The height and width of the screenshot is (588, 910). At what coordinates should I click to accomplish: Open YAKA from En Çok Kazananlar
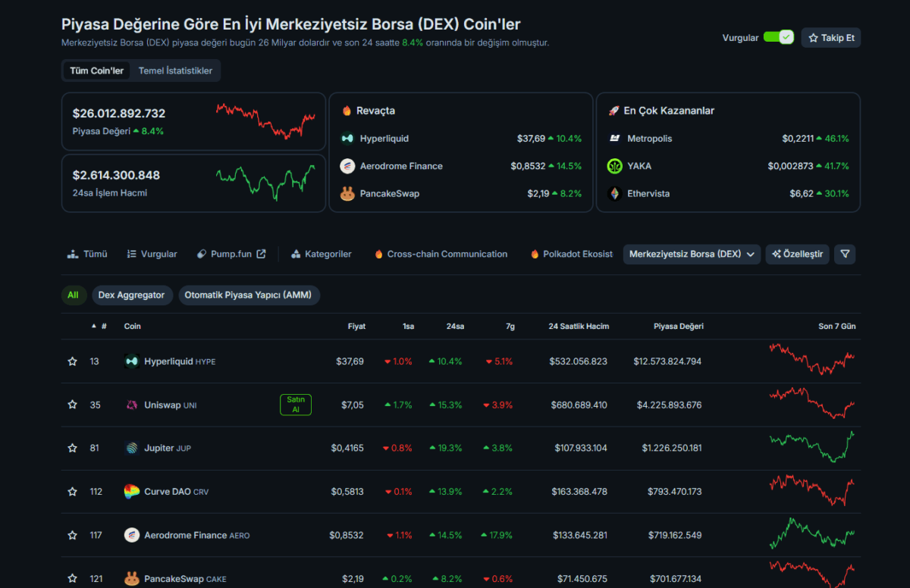[639, 166]
